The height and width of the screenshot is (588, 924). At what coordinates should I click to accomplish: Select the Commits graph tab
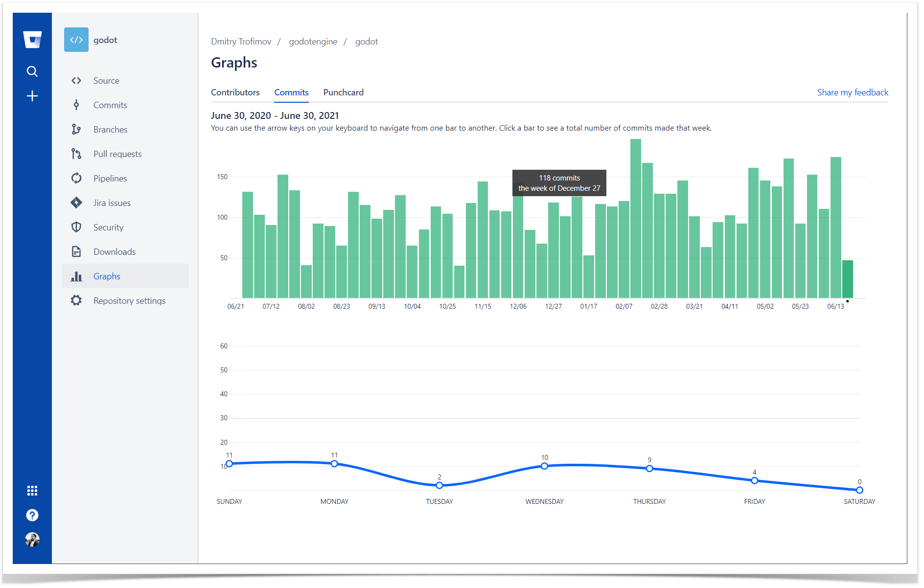coord(291,92)
